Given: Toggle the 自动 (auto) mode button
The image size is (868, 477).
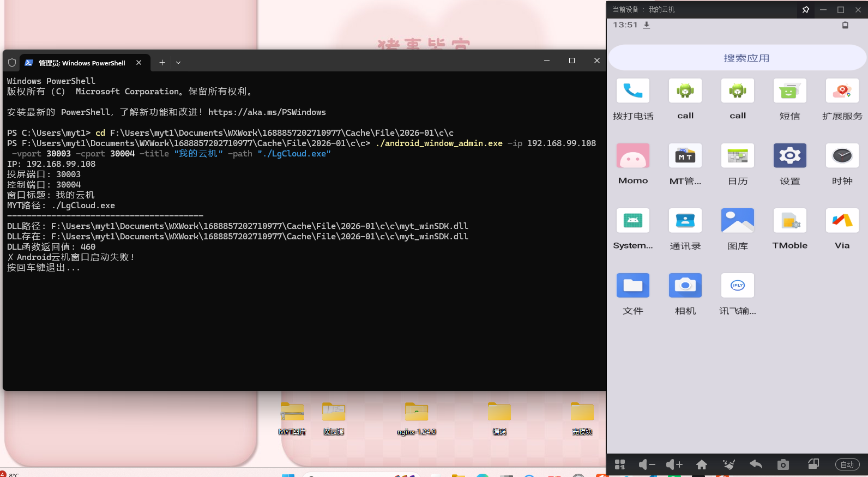Looking at the screenshot, I should (847, 464).
